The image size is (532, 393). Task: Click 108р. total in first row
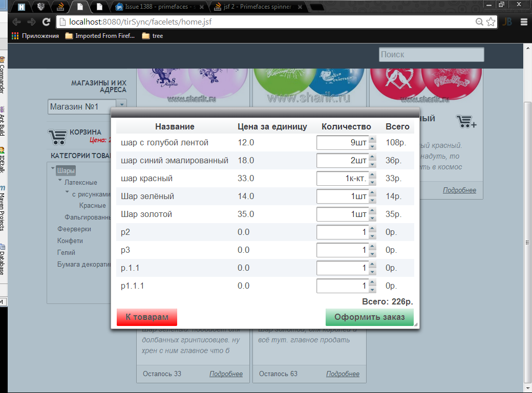[396, 142]
